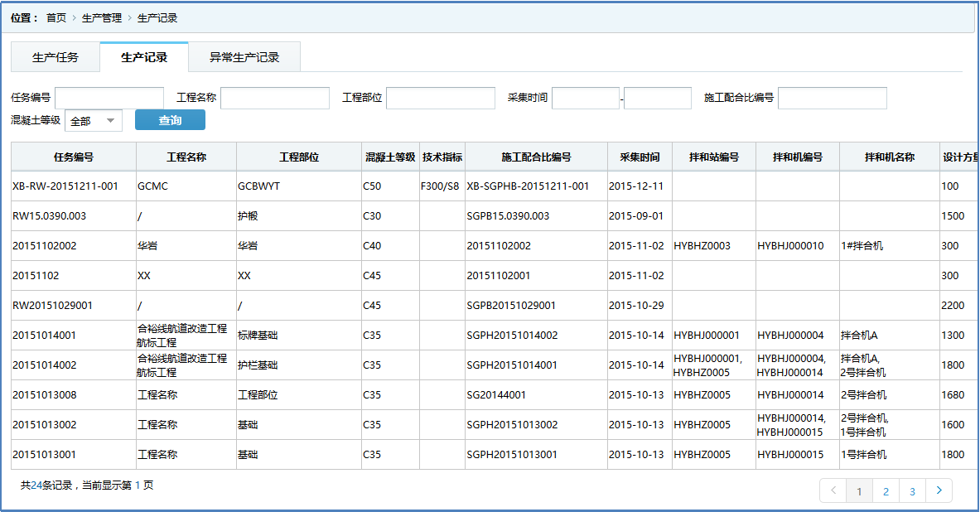Click the 采集时间 end date field
980x512 pixels.
click(657, 98)
